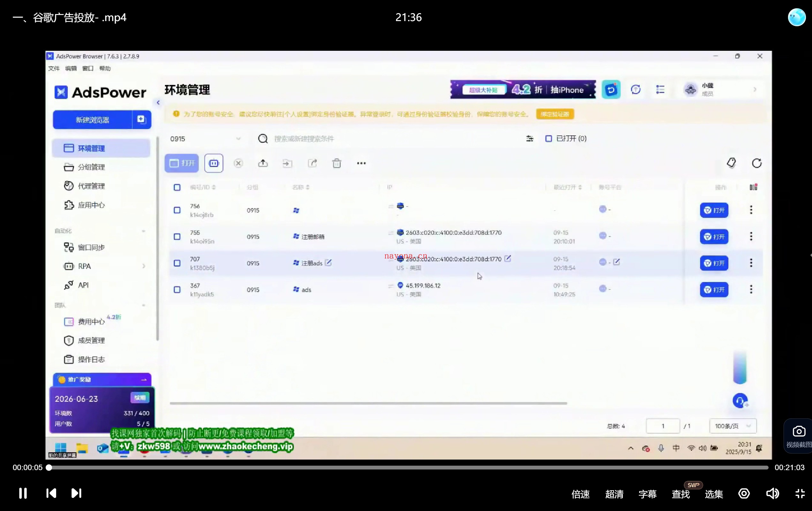Select 环境管理 in the sidebar
The image size is (812, 511).
[101, 149]
